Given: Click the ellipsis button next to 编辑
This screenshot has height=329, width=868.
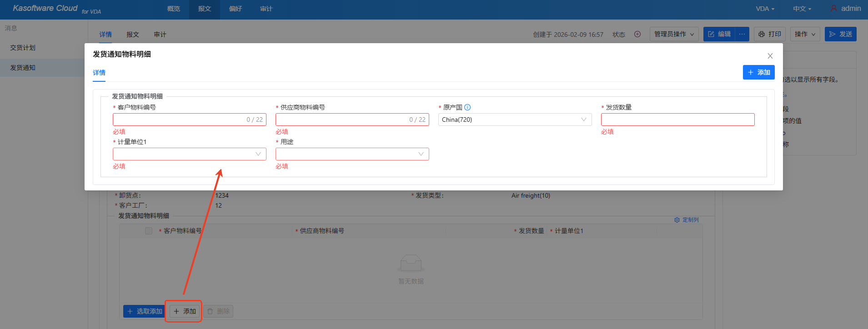Looking at the screenshot, I should (x=742, y=34).
